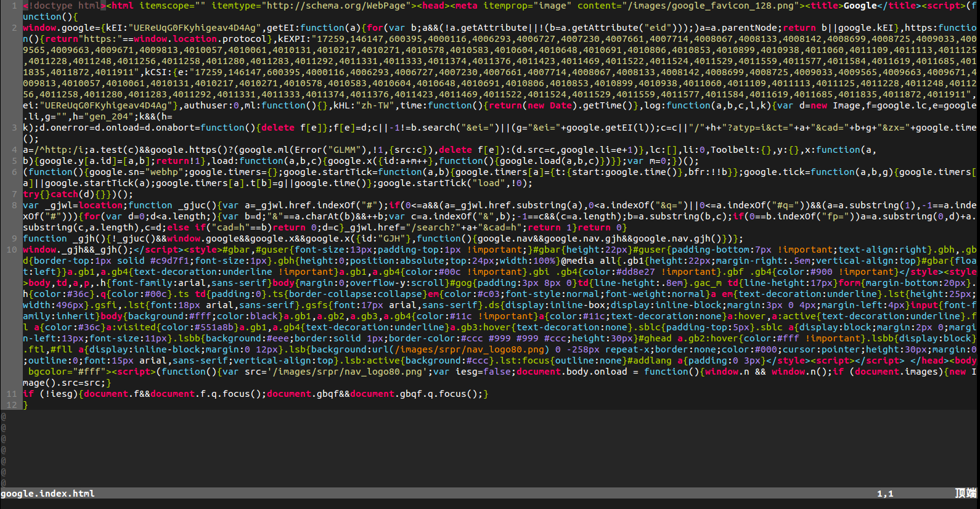Click the #addlang selector
This screenshot has width=980, height=509.
[649, 360]
